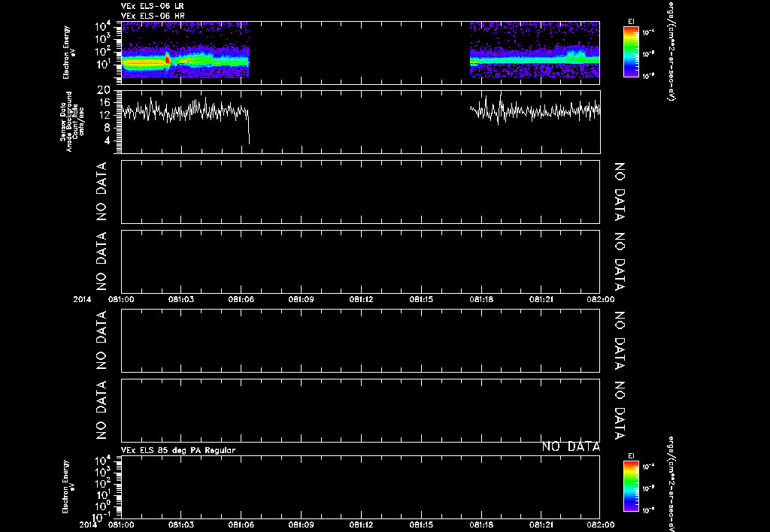Click the horizontal NO DATA text above the 85 deg PA panel
770x532 pixels.
(x=571, y=446)
